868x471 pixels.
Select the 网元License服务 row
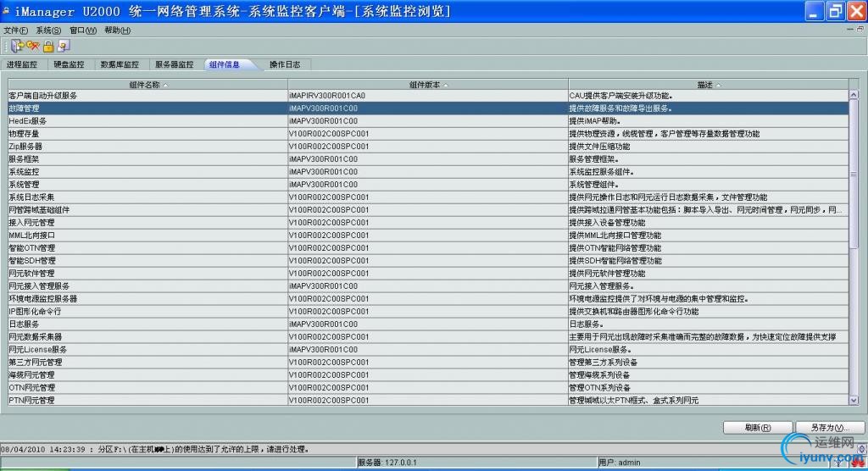[428, 350]
